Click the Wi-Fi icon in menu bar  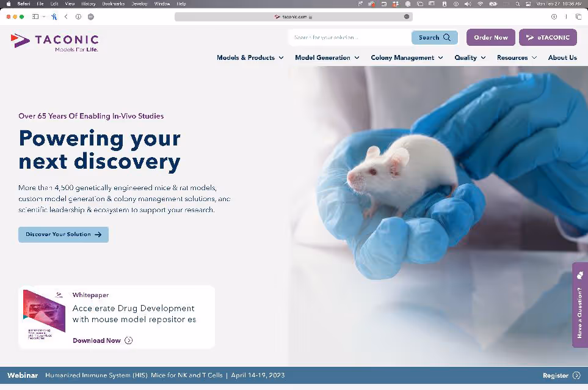coord(481,4)
